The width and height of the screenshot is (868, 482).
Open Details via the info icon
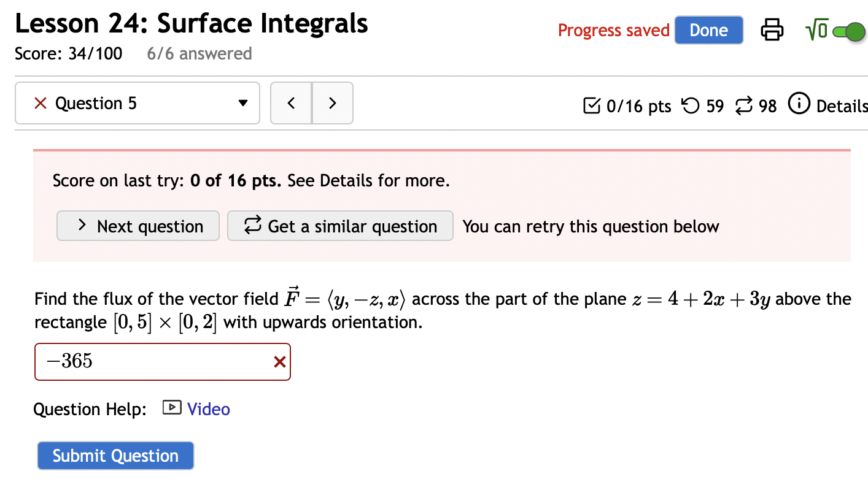click(x=799, y=105)
